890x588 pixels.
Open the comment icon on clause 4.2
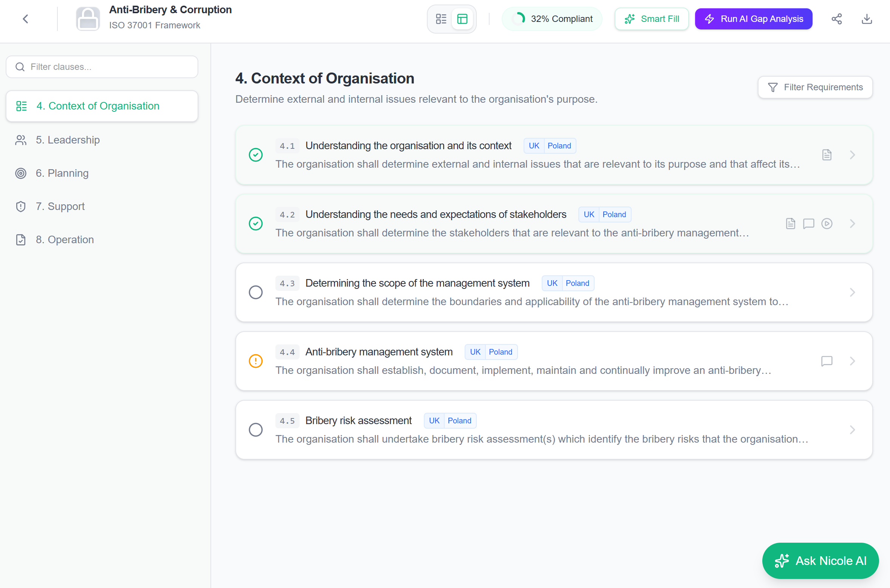[808, 224]
